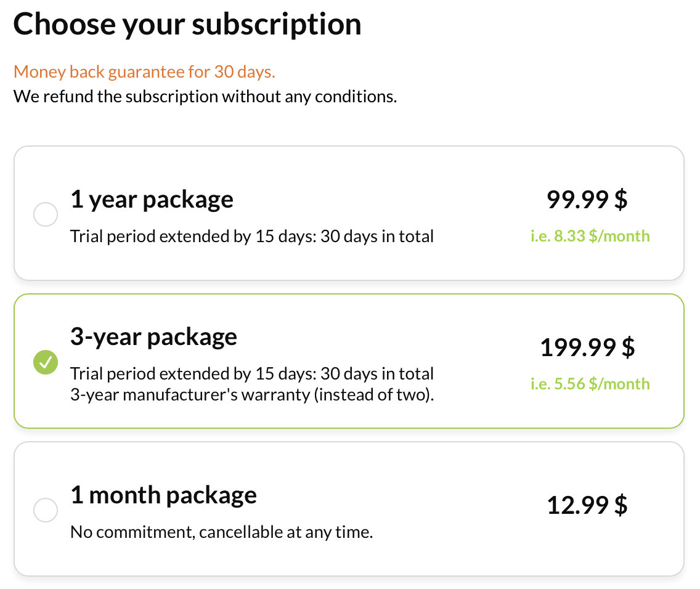The image size is (700, 589).
Task: Click the 3-year manufacturer's warranty description line
Action: click(252, 395)
